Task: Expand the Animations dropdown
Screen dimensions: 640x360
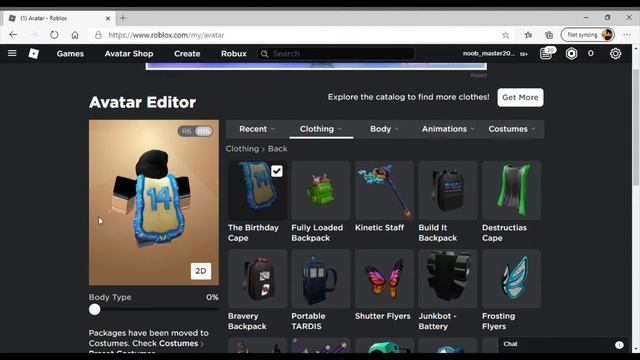Action: pos(448,129)
